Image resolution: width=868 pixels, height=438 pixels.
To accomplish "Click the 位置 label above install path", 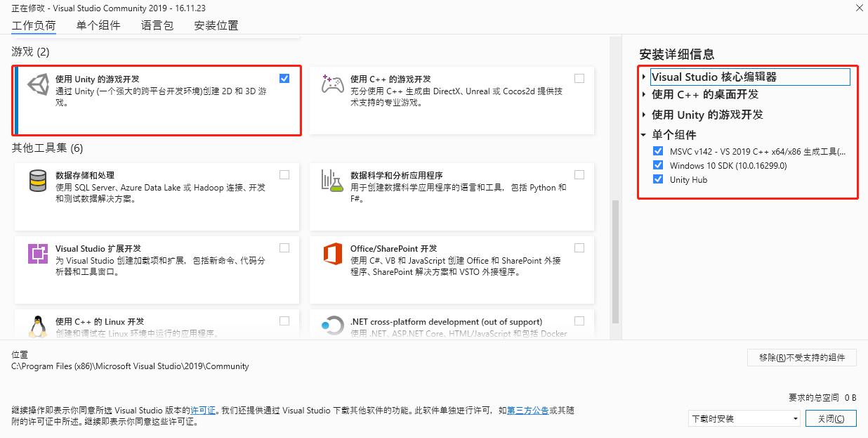I will coord(20,355).
